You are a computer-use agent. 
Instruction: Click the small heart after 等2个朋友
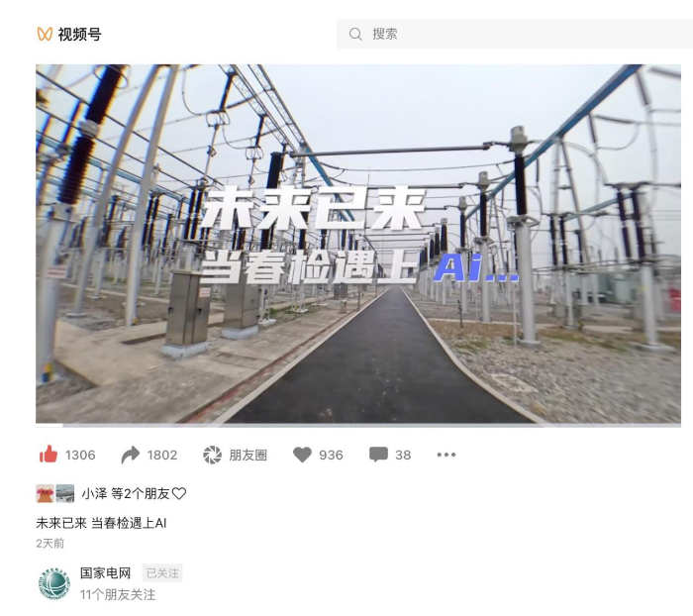pyautogui.click(x=179, y=493)
